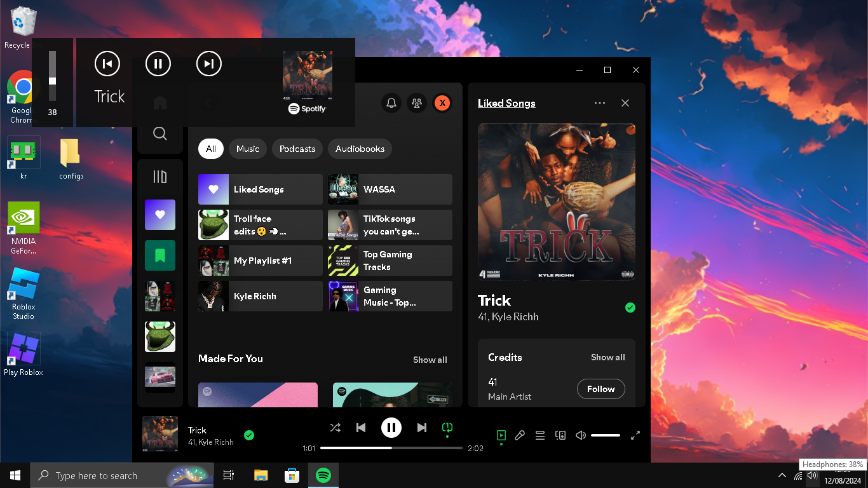Open TikTok songs playlist tile
Screen dimensions: 868x488
click(390, 225)
